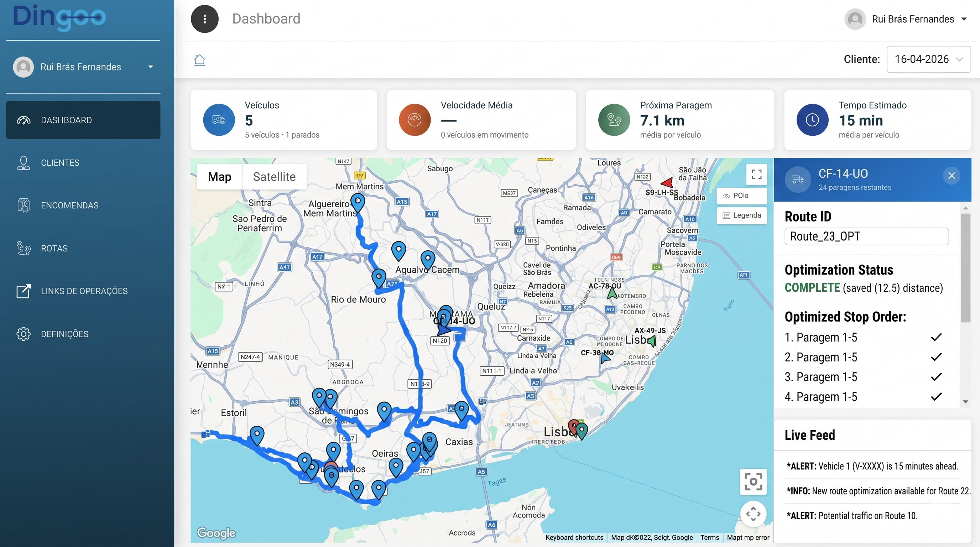Toggle the Legenda map legend
Screen dimensions: 980x547
click(x=741, y=216)
